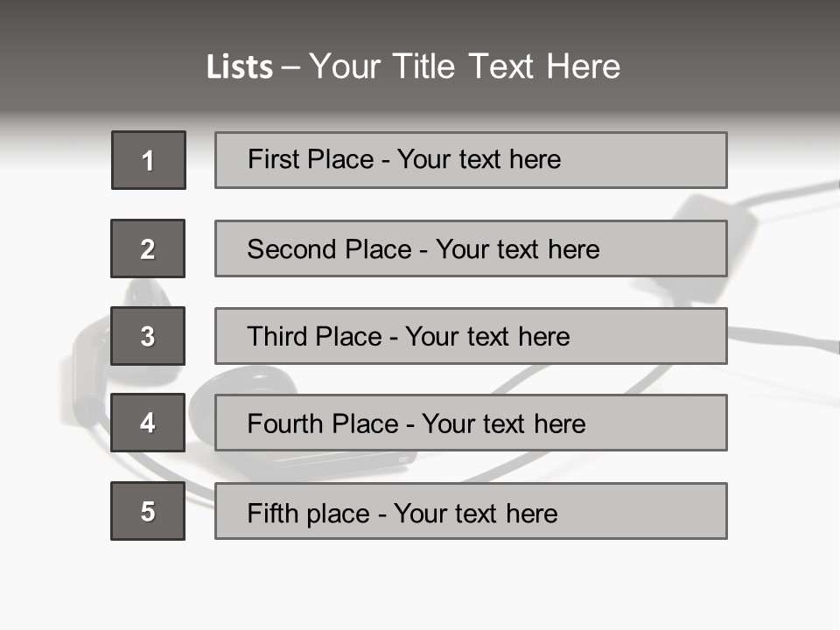Click the number 5 box
Image resolution: width=840 pixels, height=630 pixels.
[148, 511]
